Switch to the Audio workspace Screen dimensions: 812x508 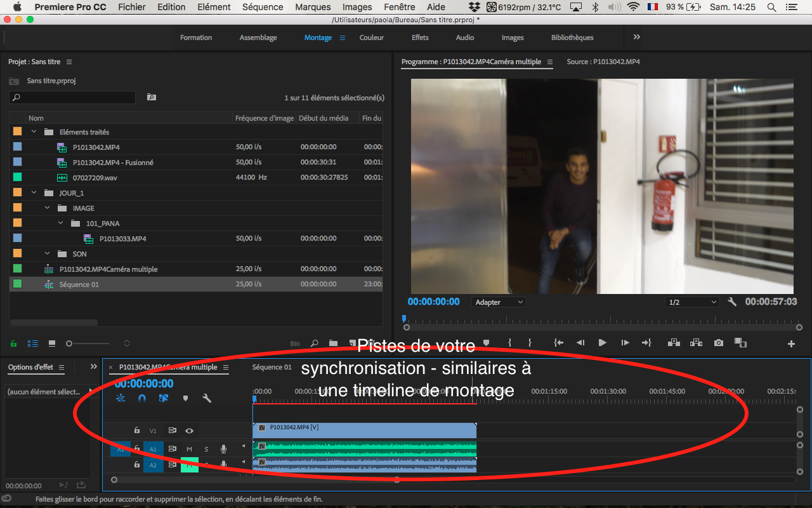(465, 37)
